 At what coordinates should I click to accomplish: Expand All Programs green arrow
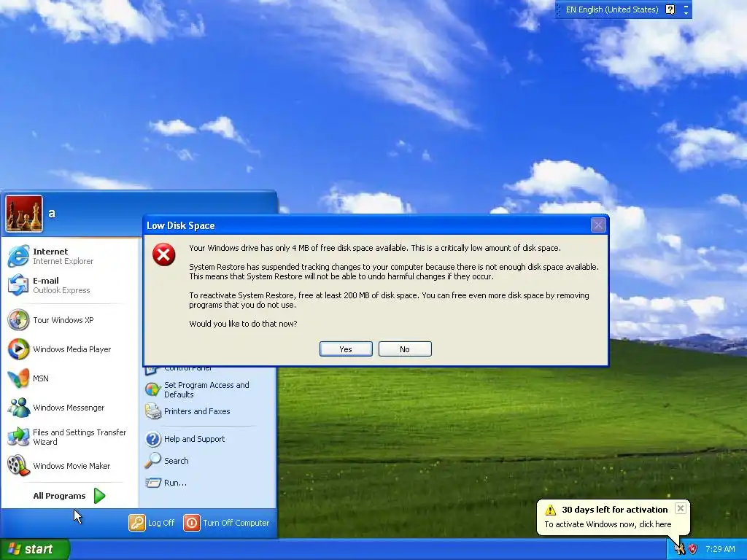pos(99,496)
